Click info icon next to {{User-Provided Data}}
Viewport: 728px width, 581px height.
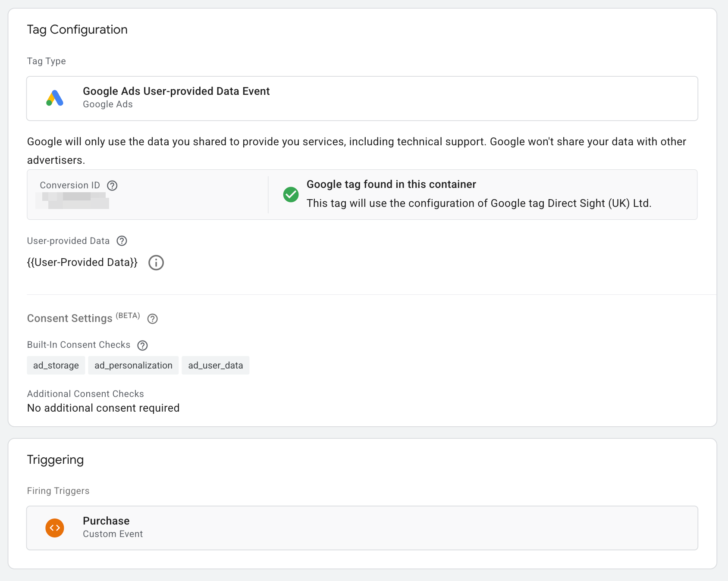[x=156, y=262]
